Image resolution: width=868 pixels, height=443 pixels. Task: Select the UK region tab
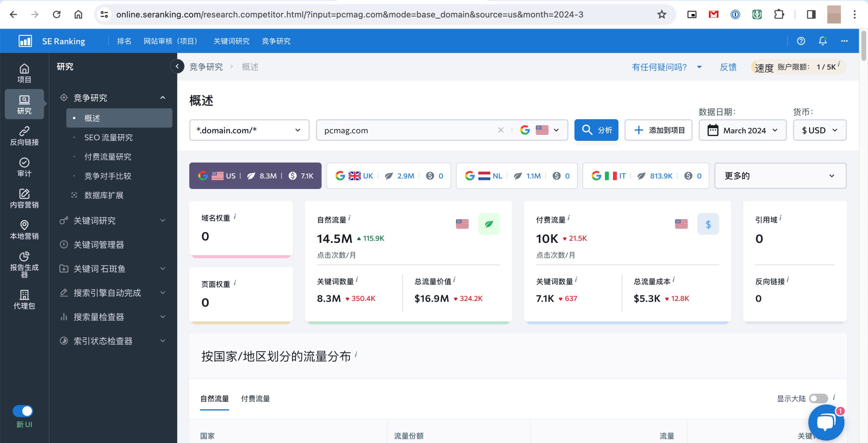pyautogui.click(x=389, y=176)
